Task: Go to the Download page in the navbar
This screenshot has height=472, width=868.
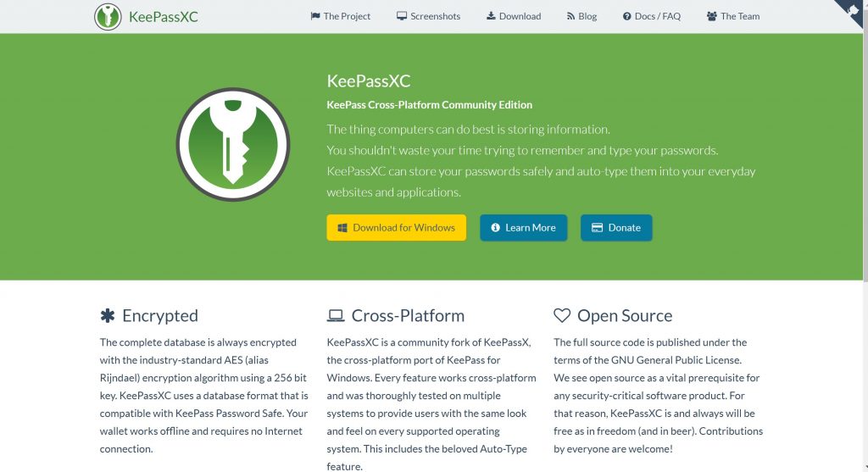Action: (514, 16)
